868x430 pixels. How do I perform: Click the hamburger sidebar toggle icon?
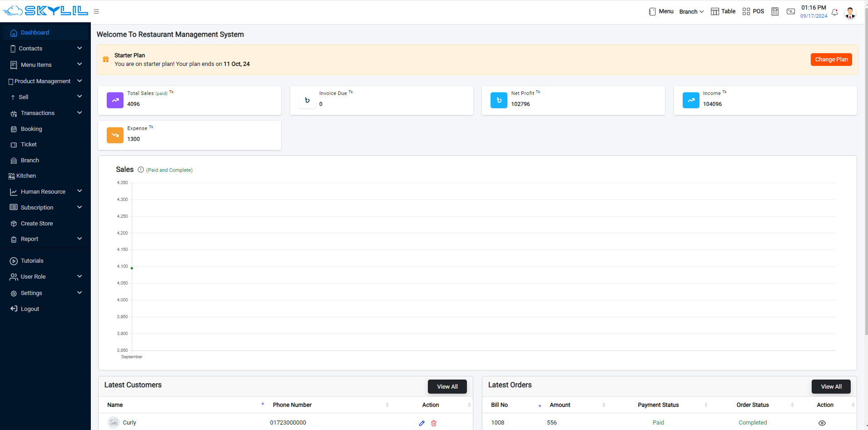point(96,12)
